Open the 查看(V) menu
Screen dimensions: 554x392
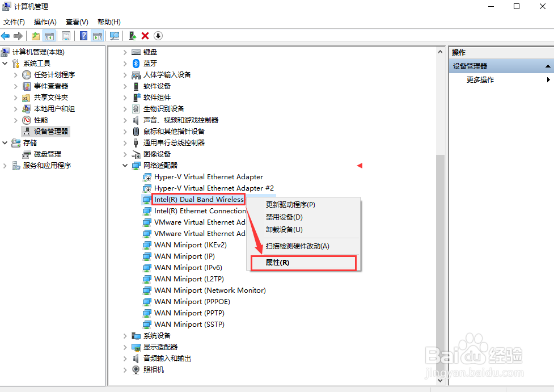[77, 22]
